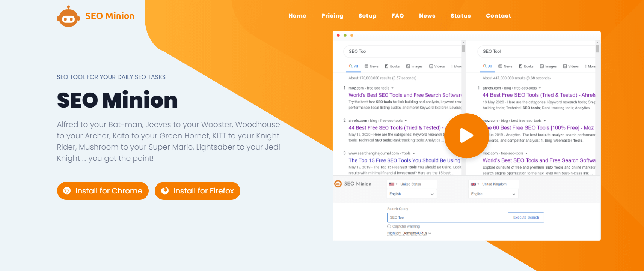Visit the FAQ section

click(x=398, y=16)
